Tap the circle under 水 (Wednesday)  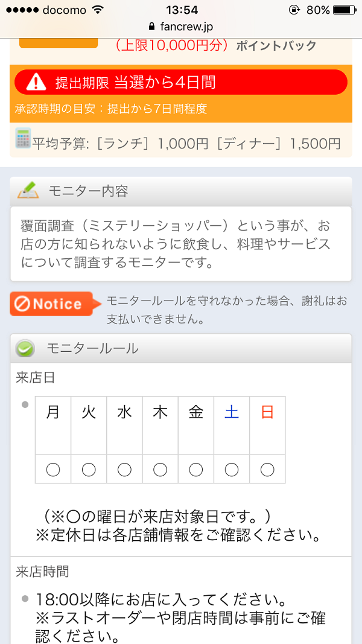(124, 469)
